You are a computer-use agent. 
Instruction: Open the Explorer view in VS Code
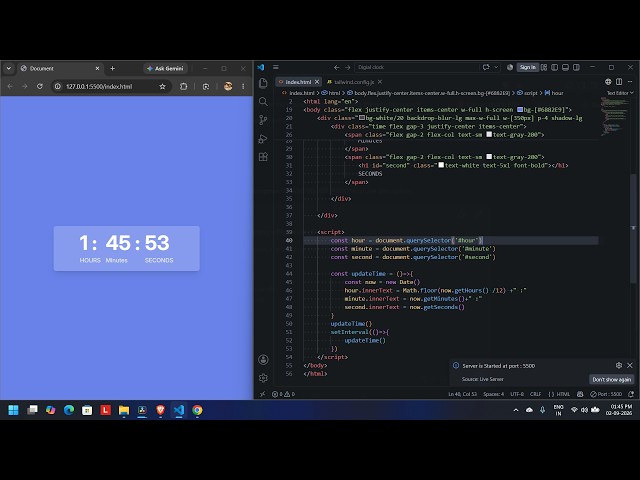tap(263, 83)
